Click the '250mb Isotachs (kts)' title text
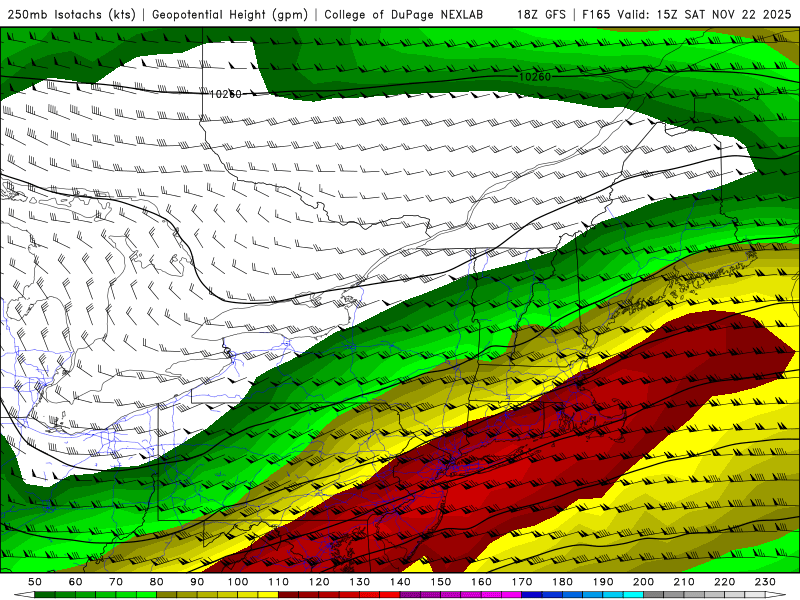 point(72,15)
